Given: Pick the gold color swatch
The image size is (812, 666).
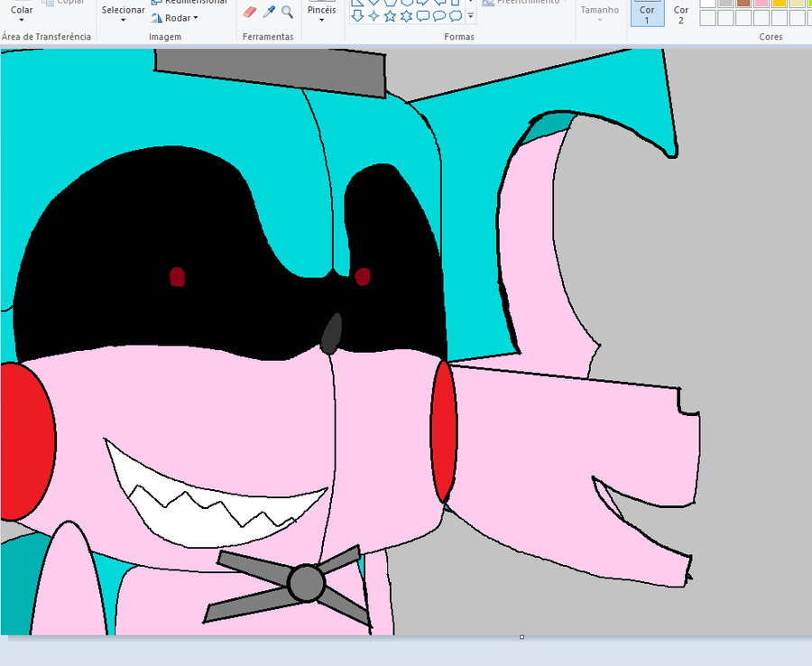Looking at the screenshot, I should click(780, 3).
